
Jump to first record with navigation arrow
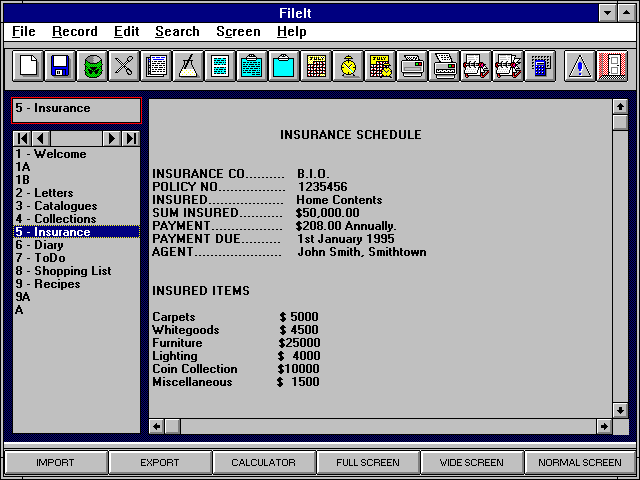(x=22, y=138)
